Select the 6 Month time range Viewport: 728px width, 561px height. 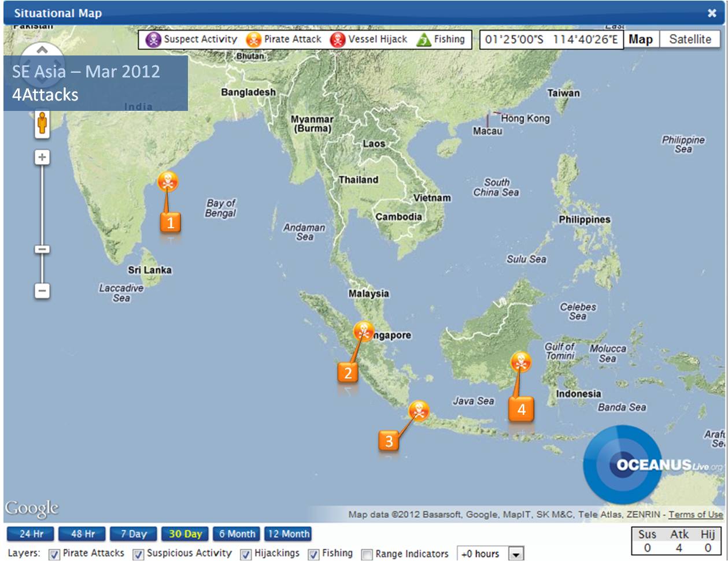pos(236,534)
